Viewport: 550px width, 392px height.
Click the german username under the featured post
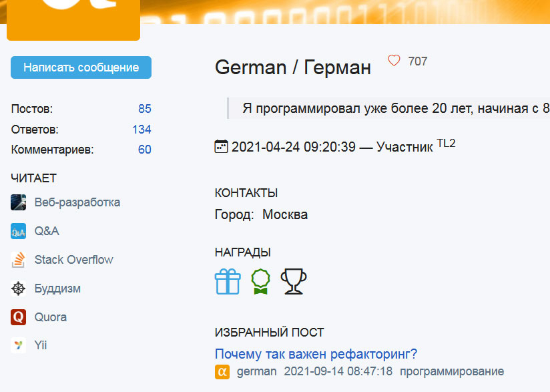(257, 371)
